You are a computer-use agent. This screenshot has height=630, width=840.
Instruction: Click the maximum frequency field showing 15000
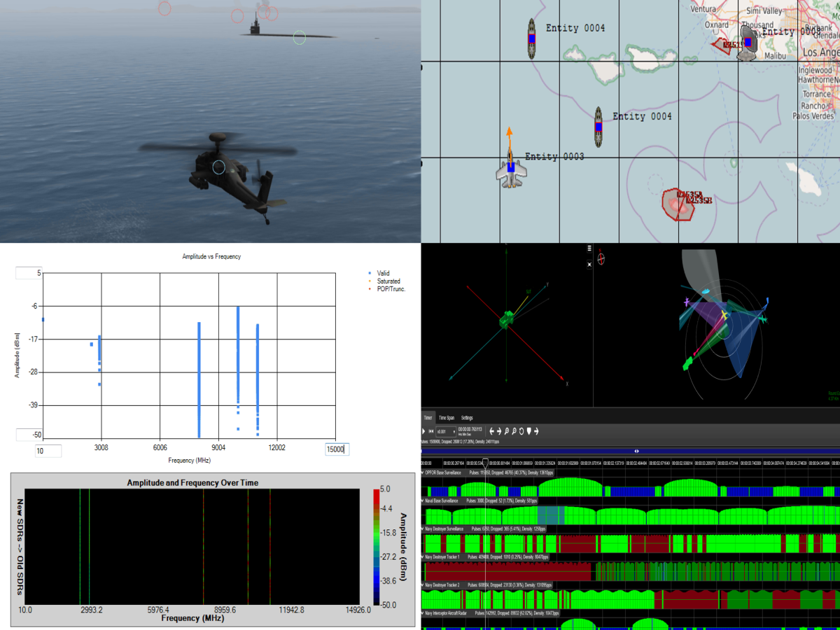337,449
